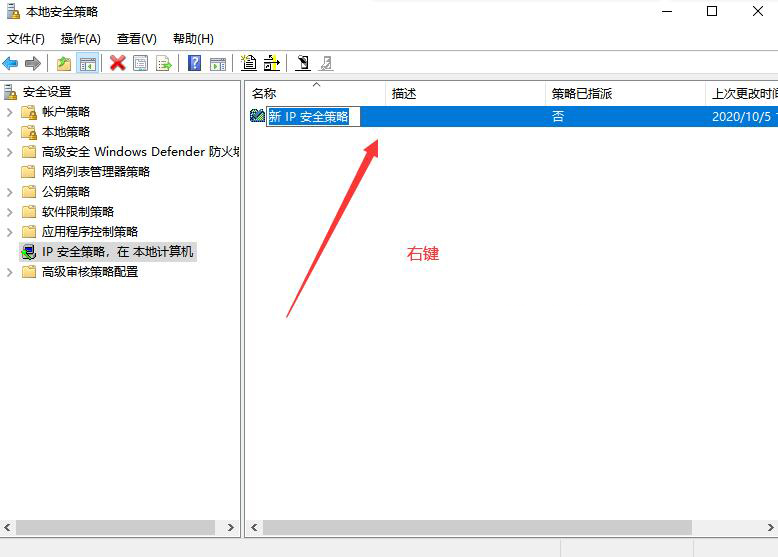Click the 否 cell in policy row
Viewport: 778px width, 557px height.
558,117
